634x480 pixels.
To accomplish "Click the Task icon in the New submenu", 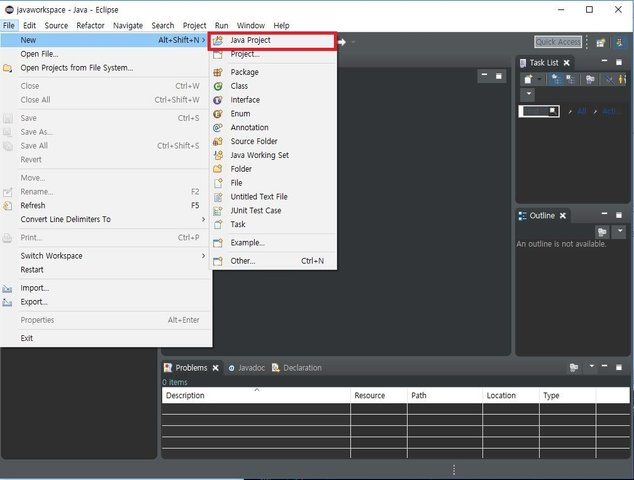I will tap(218, 224).
